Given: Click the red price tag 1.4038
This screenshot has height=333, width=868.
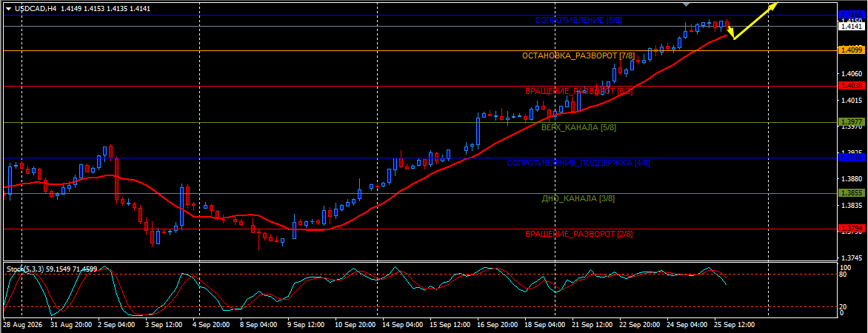Looking at the screenshot, I should (x=850, y=86).
